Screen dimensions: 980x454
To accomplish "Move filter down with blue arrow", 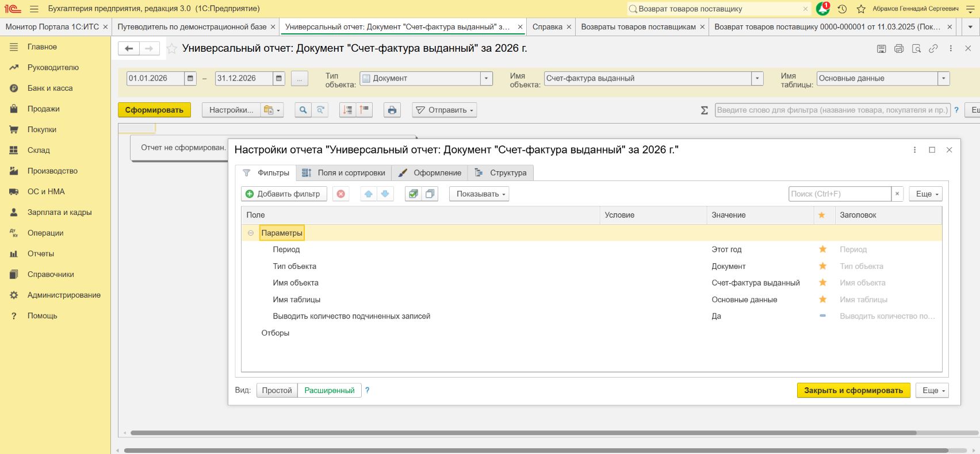I will pyautogui.click(x=385, y=194).
